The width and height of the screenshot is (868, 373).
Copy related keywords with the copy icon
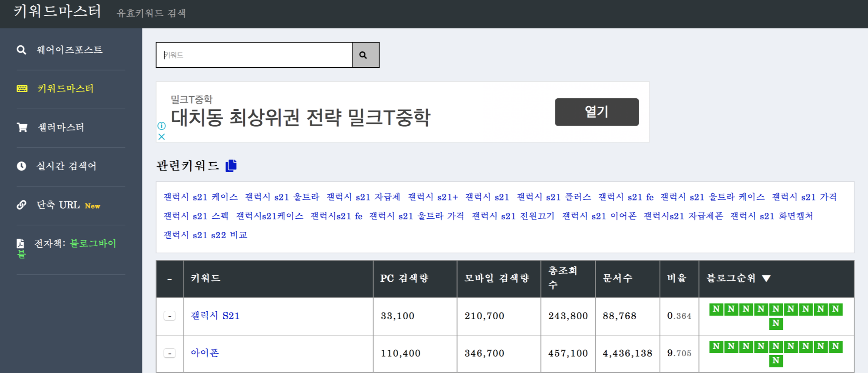click(x=231, y=166)
